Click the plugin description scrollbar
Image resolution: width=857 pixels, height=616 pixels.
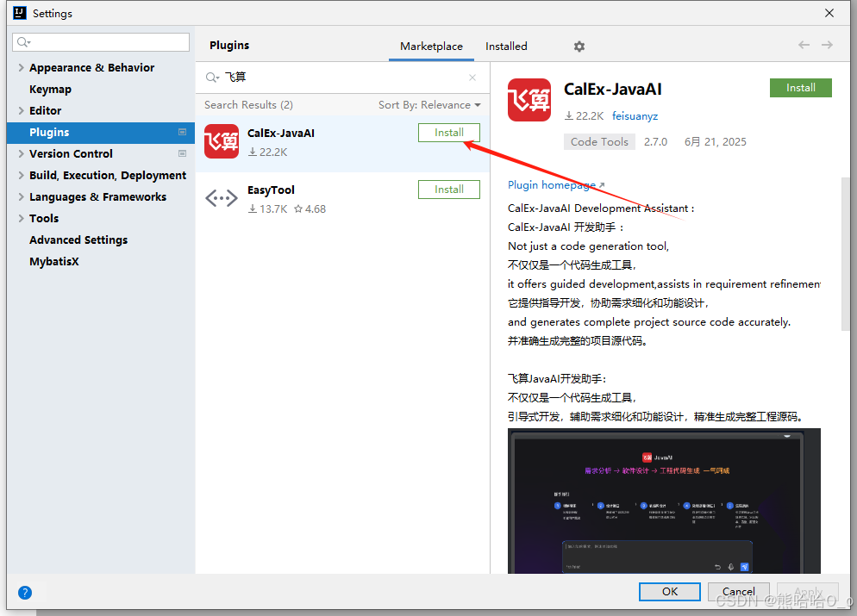[x=846, y=254]
